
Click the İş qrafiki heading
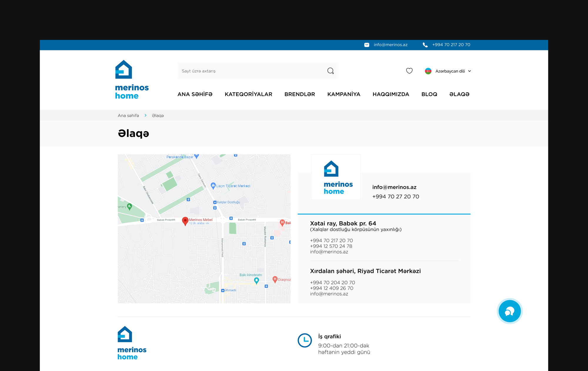click(330, 337)
